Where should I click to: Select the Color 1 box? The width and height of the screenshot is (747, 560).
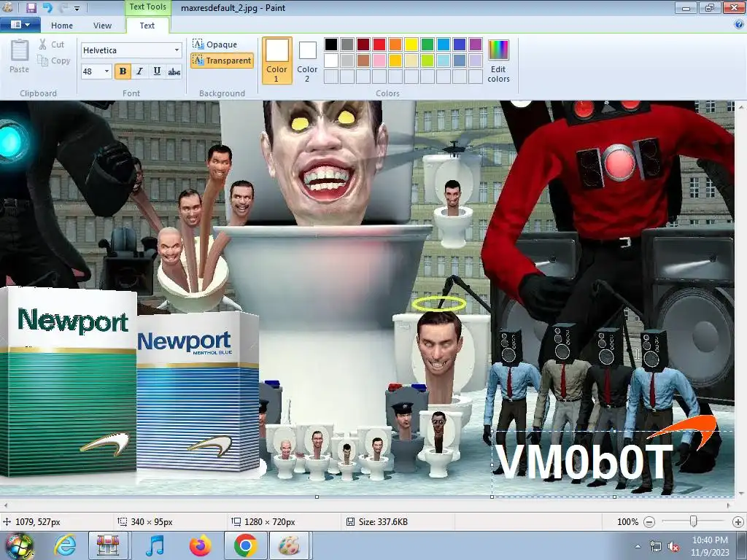276,61
